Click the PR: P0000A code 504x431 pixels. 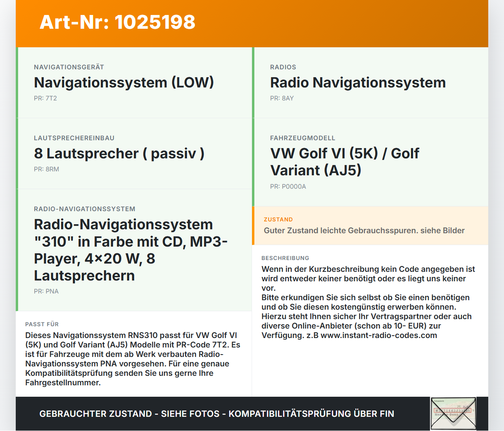coord(288,186)
